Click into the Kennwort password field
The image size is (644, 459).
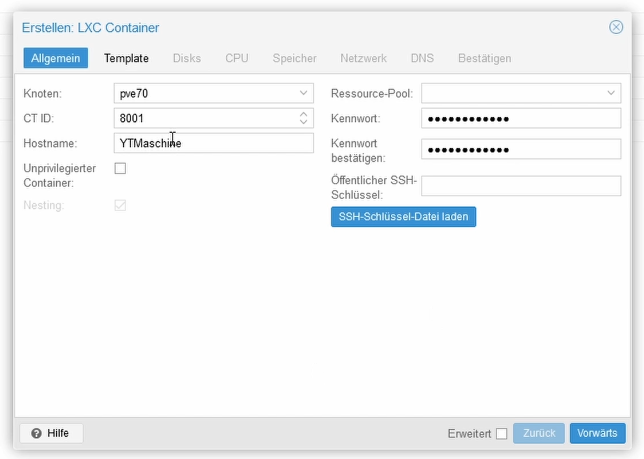click(x=521, y=118)
